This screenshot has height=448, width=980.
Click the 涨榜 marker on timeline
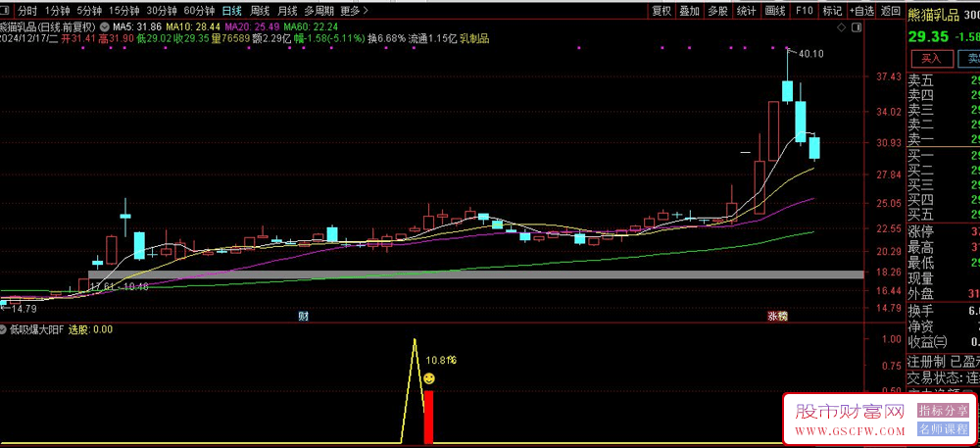[778, 317]
